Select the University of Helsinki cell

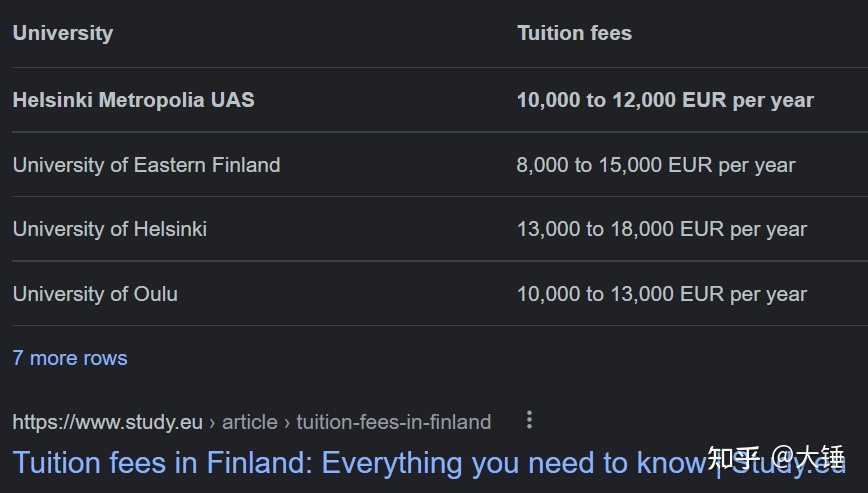click(x=110, y=229)
